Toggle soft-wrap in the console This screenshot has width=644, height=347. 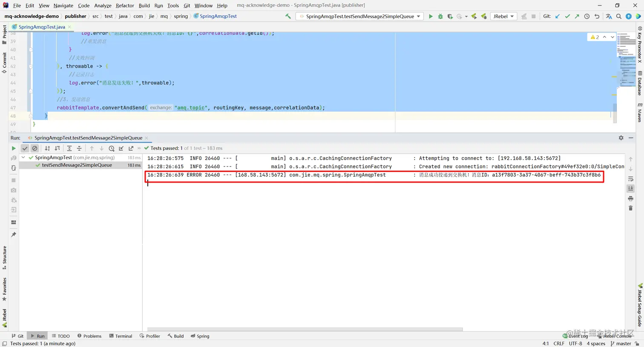click(x=631, y=179)
